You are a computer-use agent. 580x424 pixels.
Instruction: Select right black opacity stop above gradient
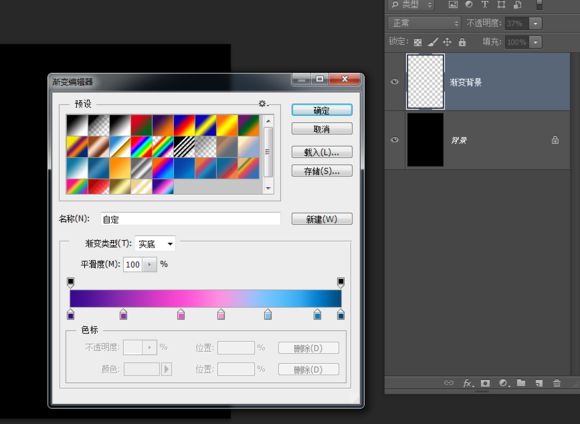point(341,283)
